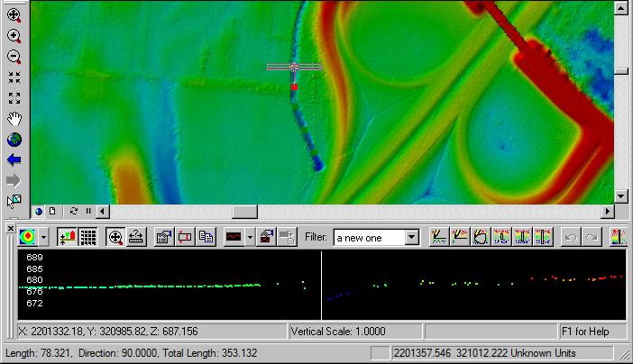Image resolution: width=633 pixels, height=364 pixels.
Task: Click the 672 elevation axis label
Action: 34,303
